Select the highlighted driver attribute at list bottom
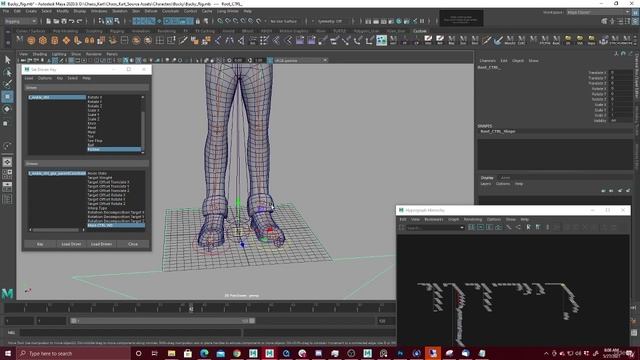The width and height of the screenshot is (640, 360). pyautogui.click(x=113, y=149)
